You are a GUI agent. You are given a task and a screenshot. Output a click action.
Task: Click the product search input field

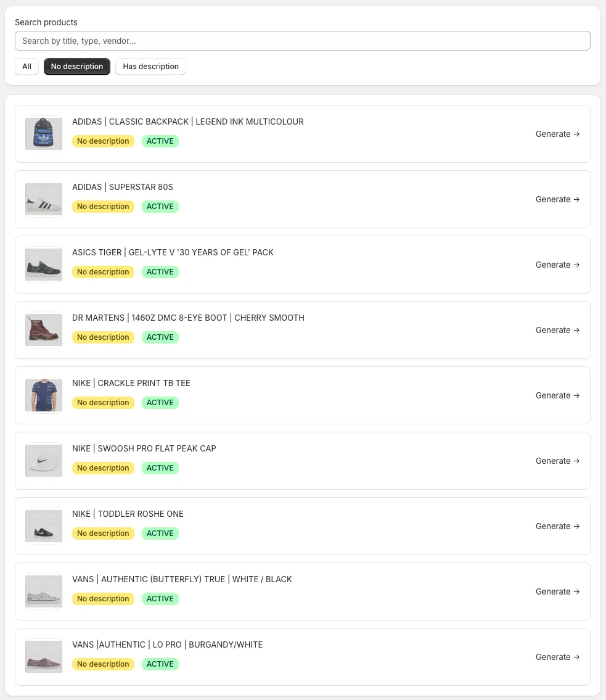click(302, 41)
